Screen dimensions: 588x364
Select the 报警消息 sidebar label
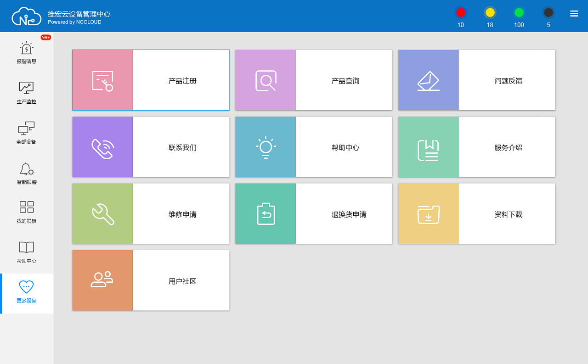(27, 62)
